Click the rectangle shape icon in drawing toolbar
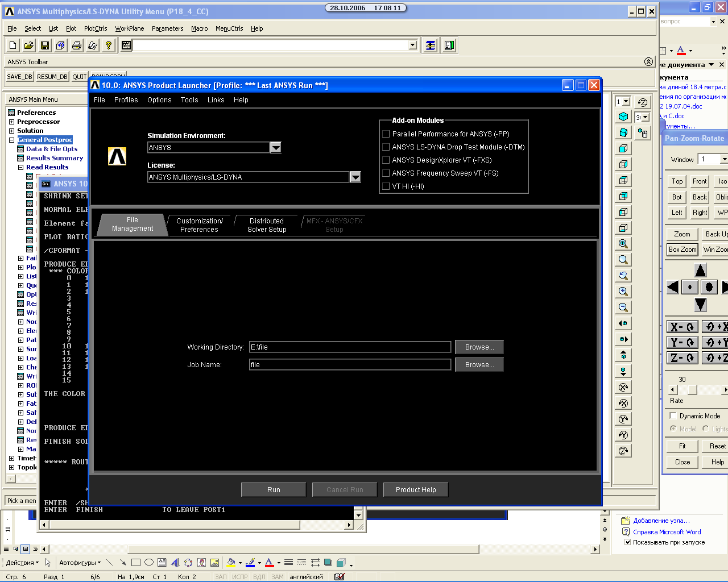The image size is (728, 582). tap(136, 563)
